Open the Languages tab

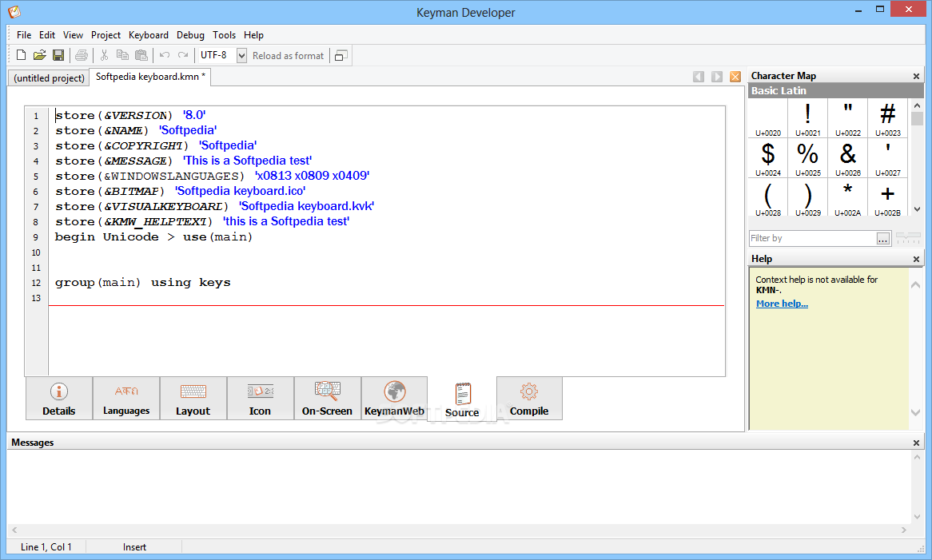(x=126, y=399)
